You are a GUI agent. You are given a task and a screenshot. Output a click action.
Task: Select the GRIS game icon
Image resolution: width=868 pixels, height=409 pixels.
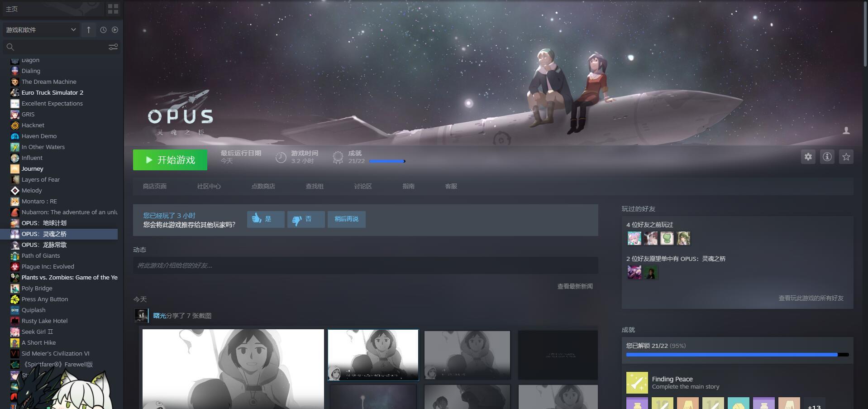pos(15,114)
